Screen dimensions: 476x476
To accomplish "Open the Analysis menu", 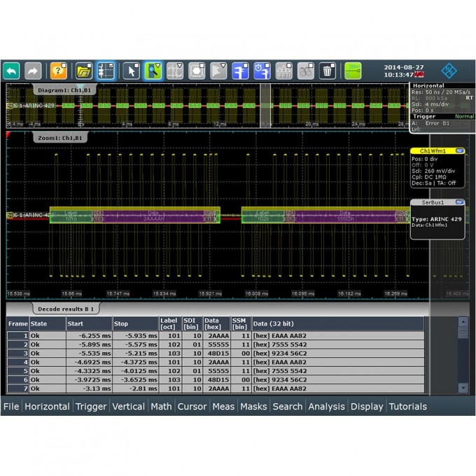I will [x=327, y=407].
